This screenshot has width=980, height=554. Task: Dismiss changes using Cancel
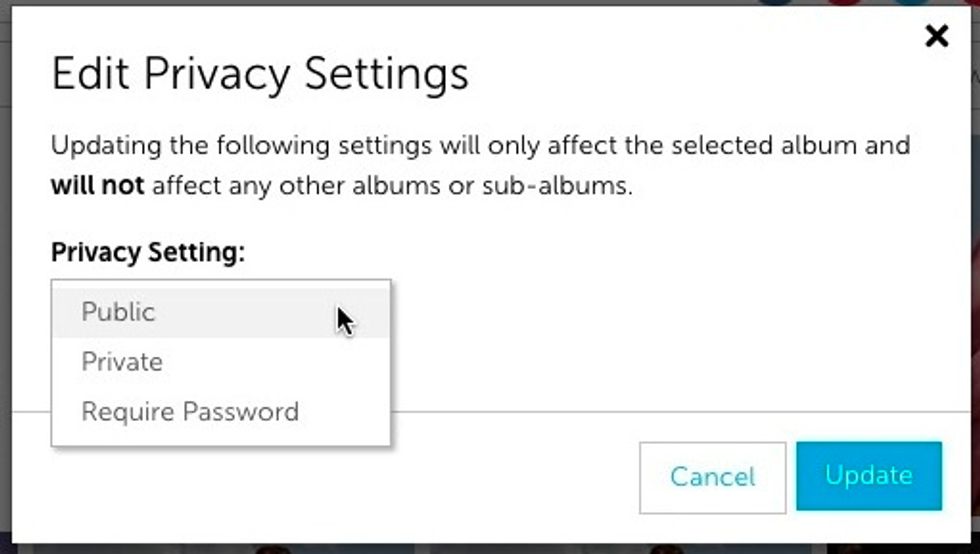click(x=712, y=478)
